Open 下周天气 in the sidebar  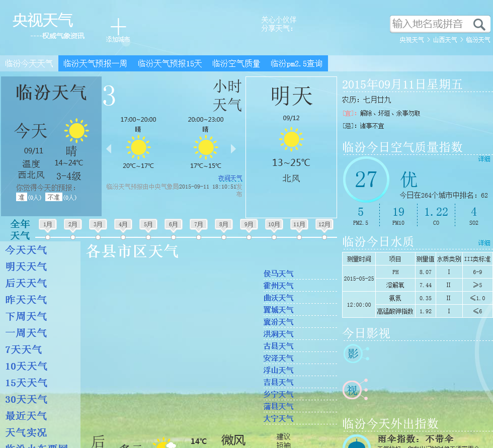(x=26, y=316)
